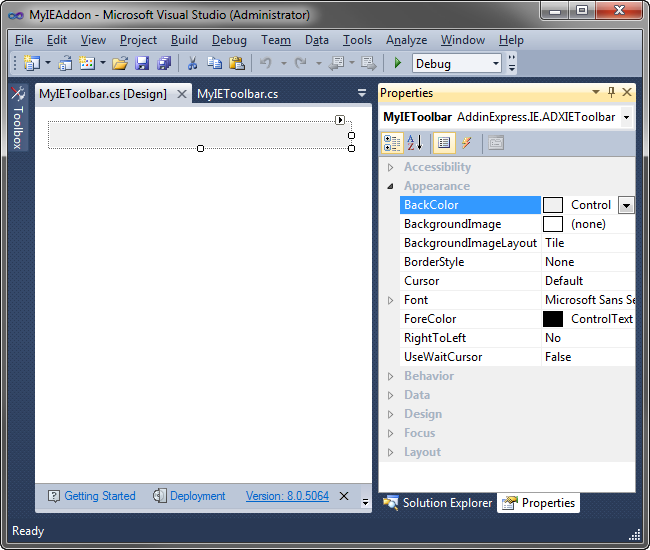Click the Redo arrow icon
Screen dimensions: 650x550
pos(301,63)
